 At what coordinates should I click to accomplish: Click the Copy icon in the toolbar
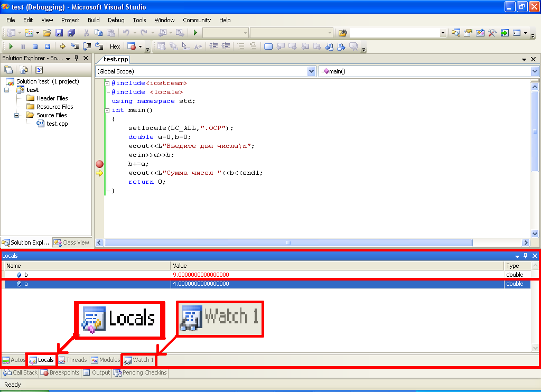pyautogui.click(x=99, y=33)
